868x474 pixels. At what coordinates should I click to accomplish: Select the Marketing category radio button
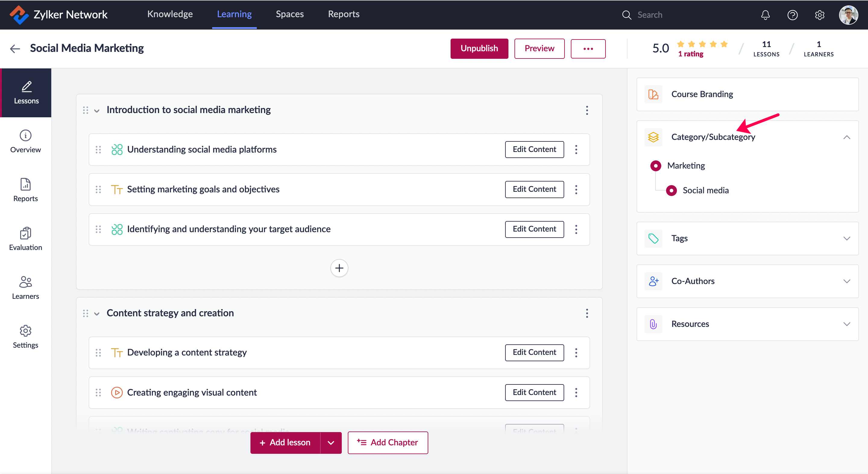coord(656,166)
